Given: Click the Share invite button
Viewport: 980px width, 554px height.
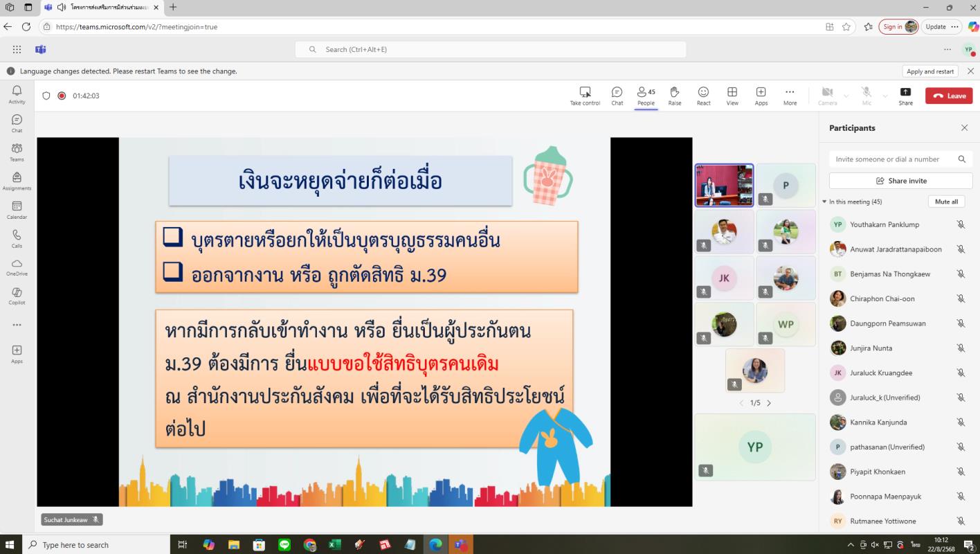Looking at the screenshot, I should coord(900,181).
